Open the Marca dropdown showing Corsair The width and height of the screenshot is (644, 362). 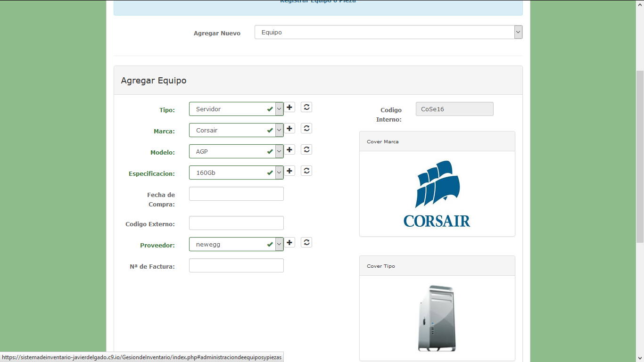236,130
